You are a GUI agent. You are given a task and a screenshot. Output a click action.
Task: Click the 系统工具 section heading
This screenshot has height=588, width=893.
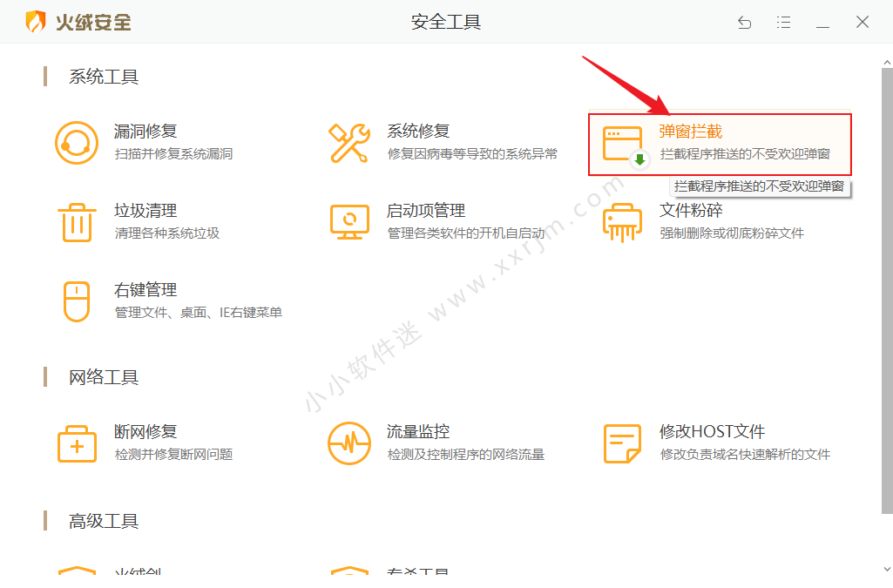104,77
